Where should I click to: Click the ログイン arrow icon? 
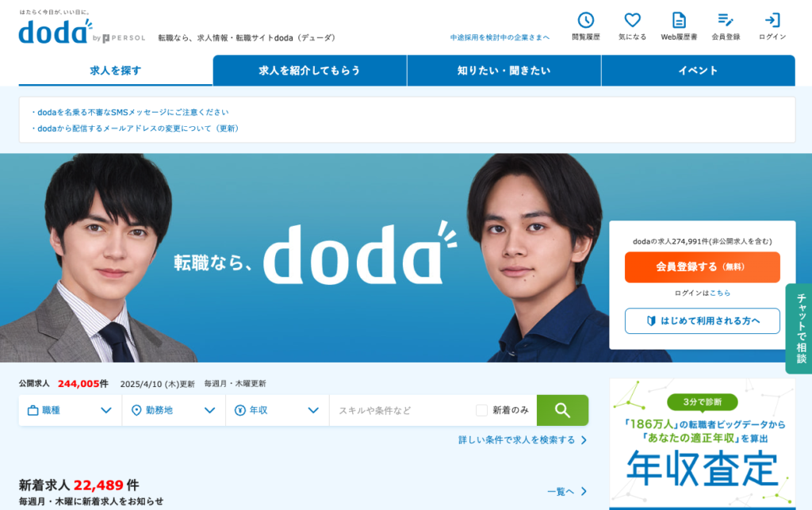pos(772,20)
